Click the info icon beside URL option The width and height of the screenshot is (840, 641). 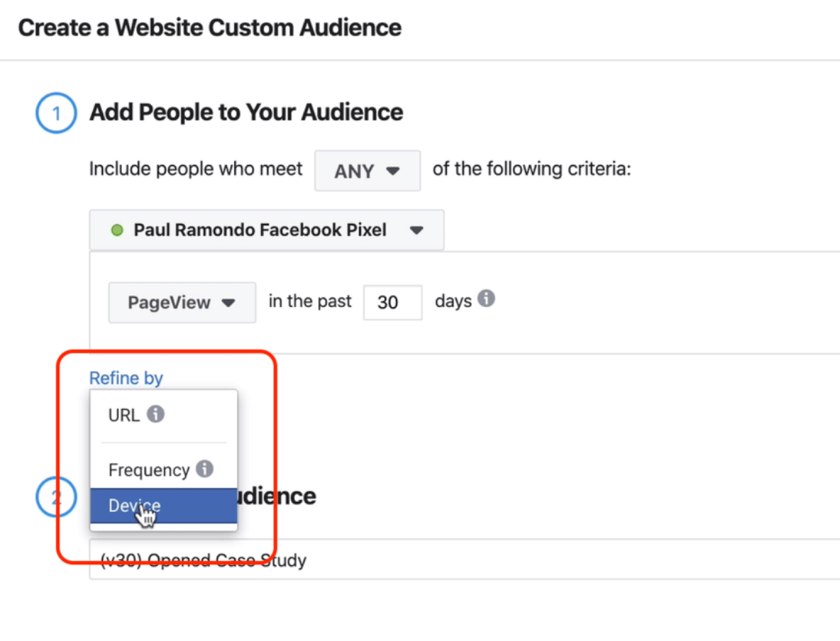tap(155, 414)
